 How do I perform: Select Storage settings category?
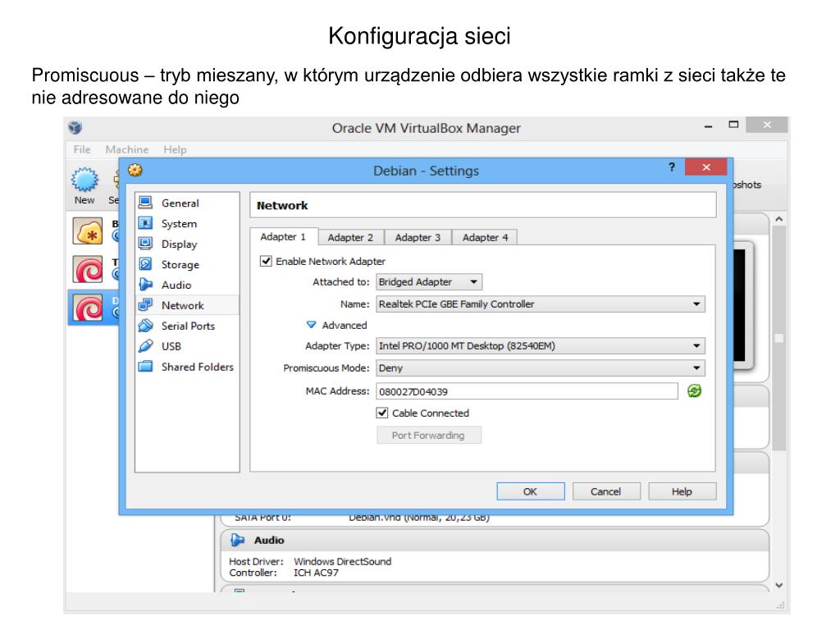pyautogui.click(x=187, y=264)
